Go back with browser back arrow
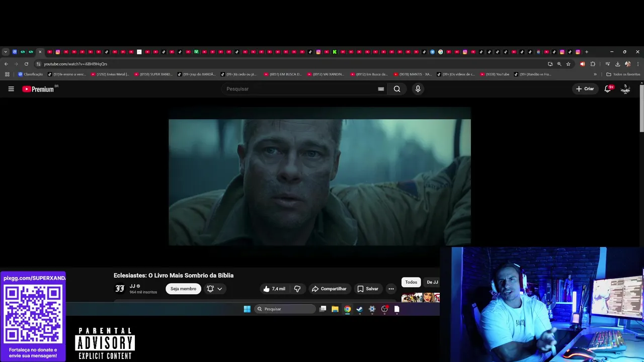644x362 pixels. pos(6,64)
